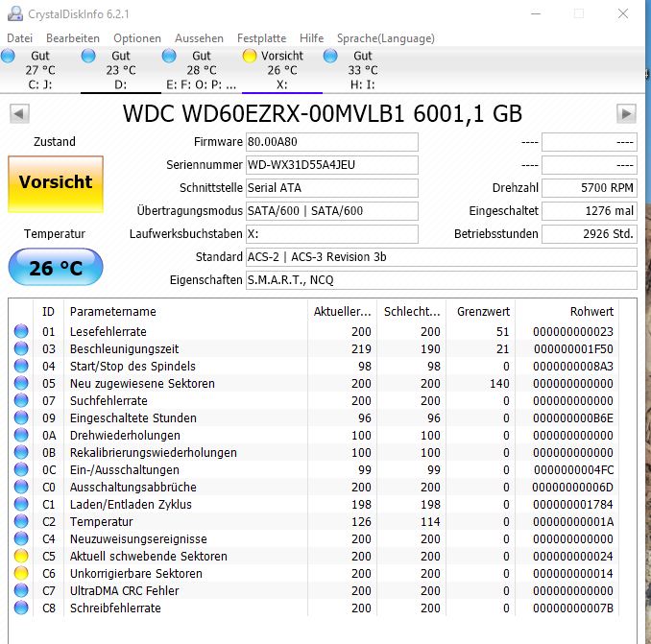Screen dimensions: 651x644
Task: Click the Schlecht column header
Action: pyautogui.click(x=411, y=311)
